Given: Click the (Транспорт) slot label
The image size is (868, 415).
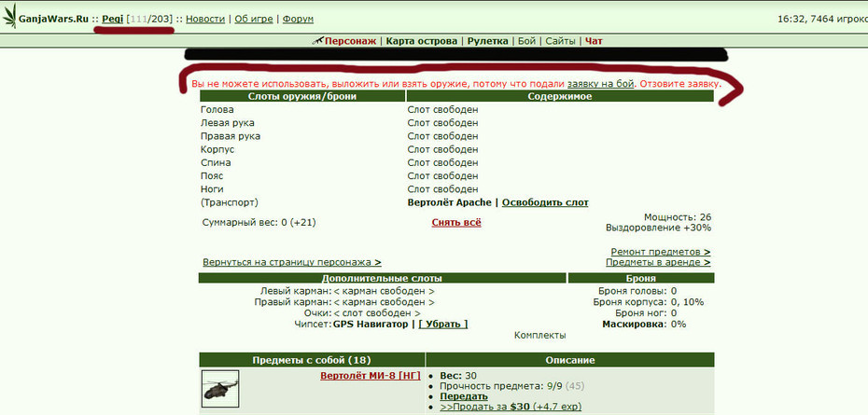Looking at the screenshot, I should click(230, 202).
